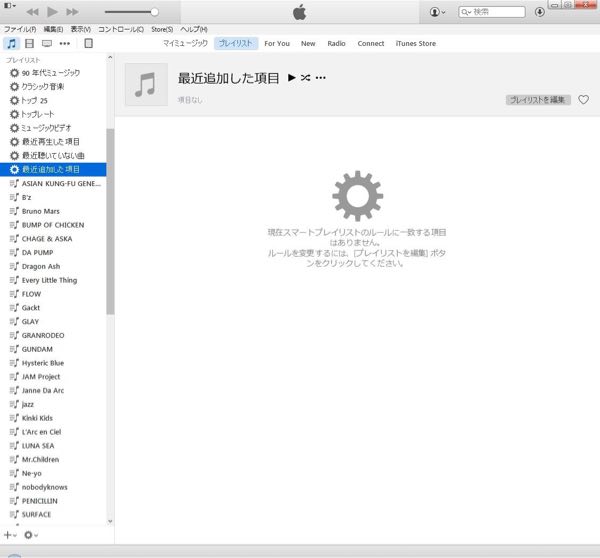This screenshot has width=600, height=558.
Task: Select the TV shows library icon
Action: 47,43
